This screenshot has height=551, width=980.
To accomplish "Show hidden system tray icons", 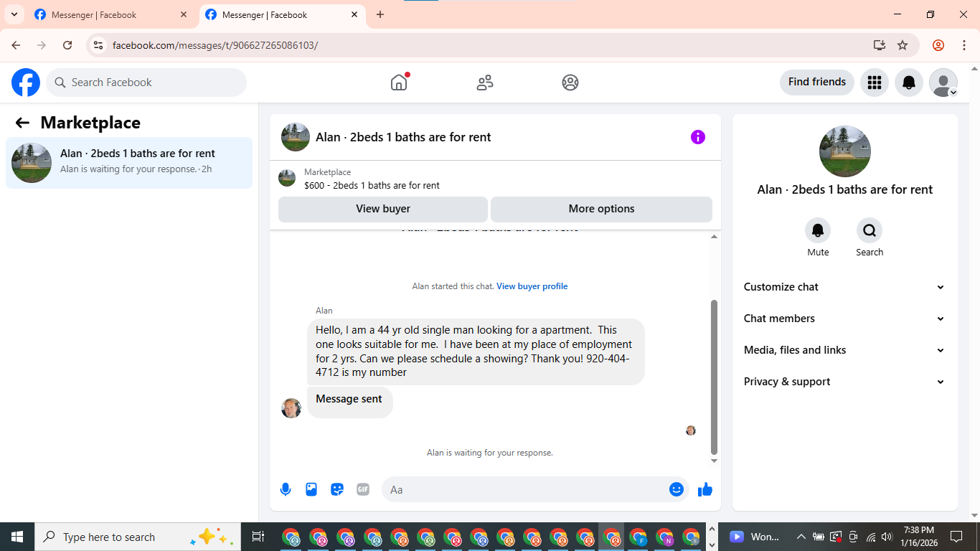I will (x=801, y=537).
